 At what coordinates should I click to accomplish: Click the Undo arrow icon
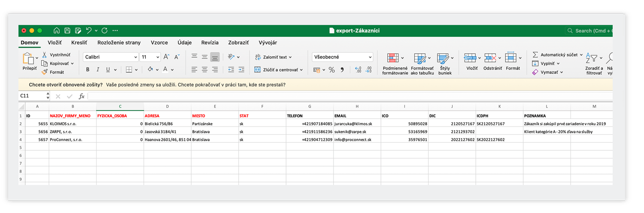click(88, 31)
